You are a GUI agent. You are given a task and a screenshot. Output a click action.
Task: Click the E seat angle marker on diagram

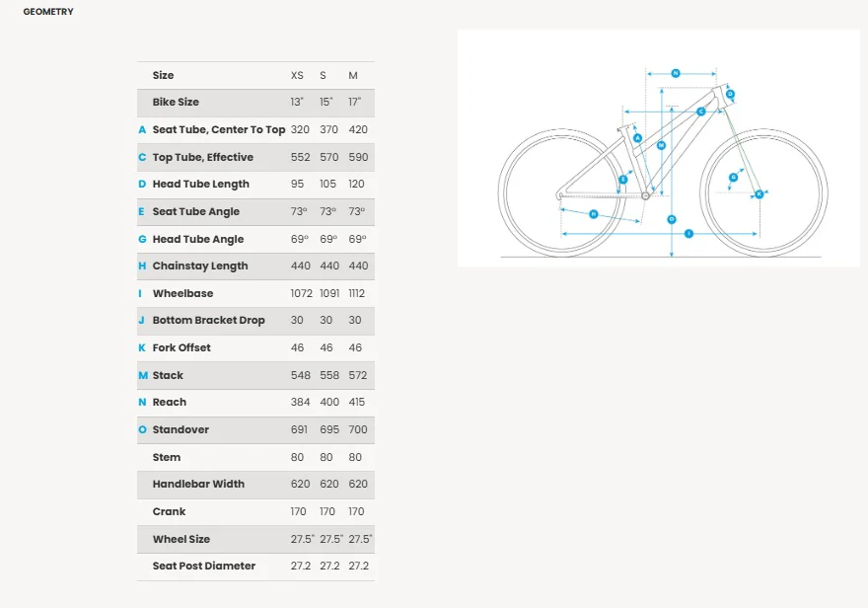[x=623, y=180]
